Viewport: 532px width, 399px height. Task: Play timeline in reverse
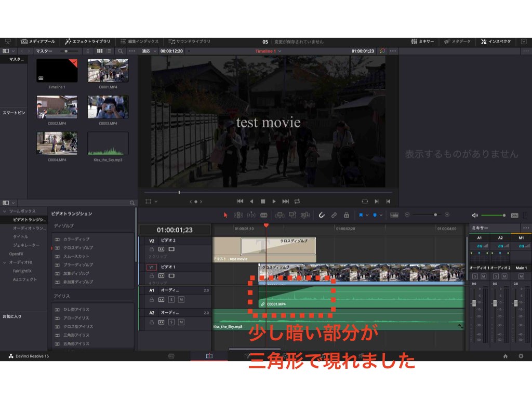[x=251, y=201]
